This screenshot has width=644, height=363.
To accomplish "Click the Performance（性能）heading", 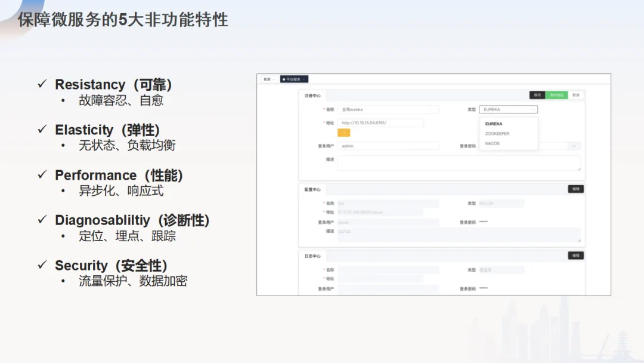I will click(119, 175).
